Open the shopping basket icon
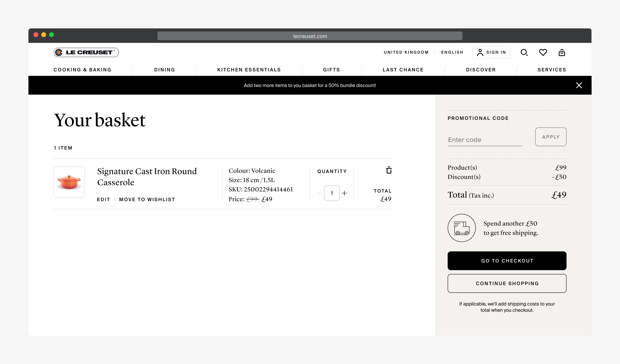Viewport: 620px width, 364px height. pos(562,52)
